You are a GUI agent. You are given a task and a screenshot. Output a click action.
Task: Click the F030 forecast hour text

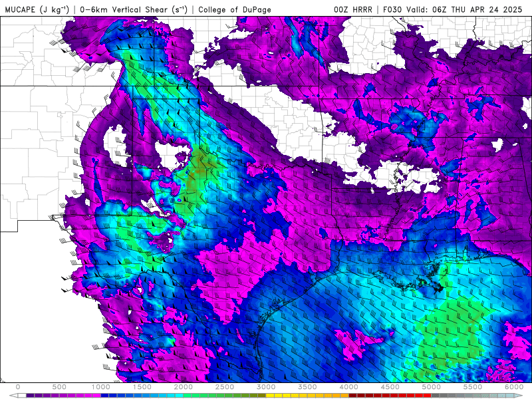[393, 9]
